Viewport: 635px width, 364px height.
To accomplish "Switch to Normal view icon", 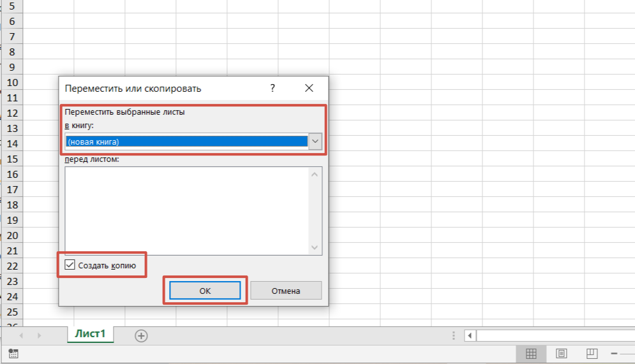I will click(531, 354).
